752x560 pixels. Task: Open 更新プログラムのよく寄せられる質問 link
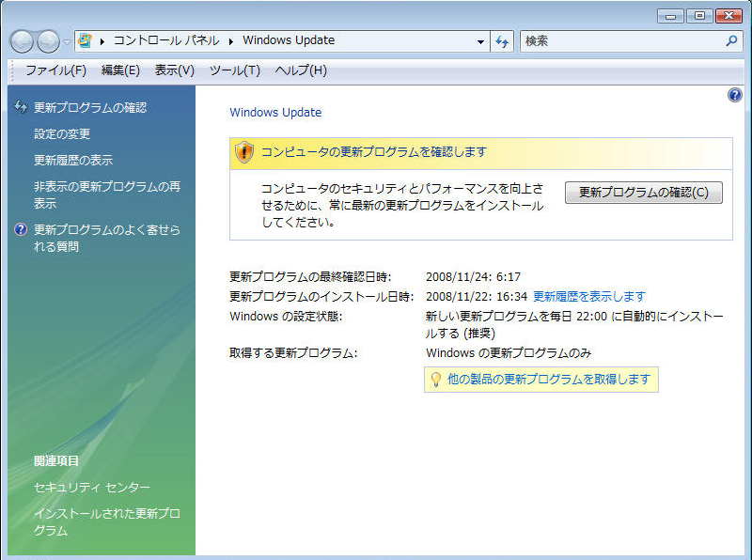(x=107, y=238)
